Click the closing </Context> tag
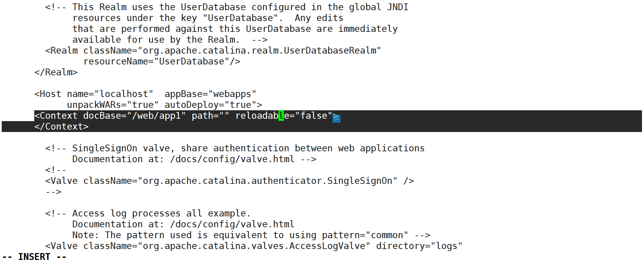Screen dimensions: 644x266 click(x=61, y=127)
